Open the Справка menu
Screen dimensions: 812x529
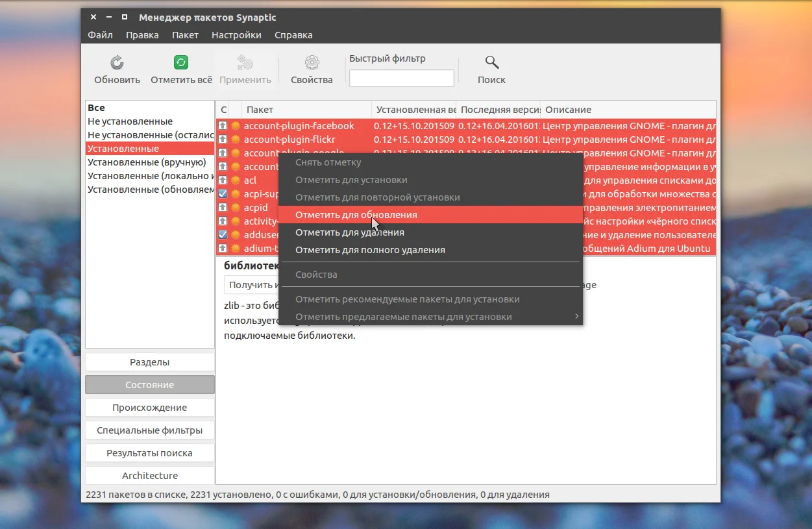coord(293,35)
